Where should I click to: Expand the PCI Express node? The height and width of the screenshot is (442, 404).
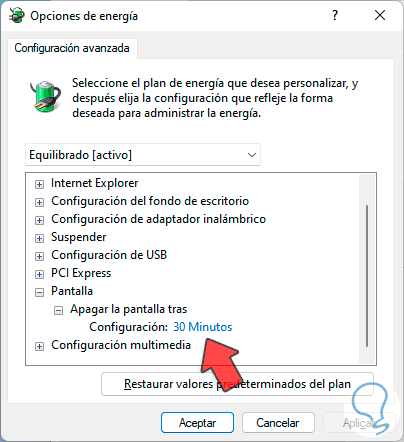pyautogui.click(x=39, y=274)
